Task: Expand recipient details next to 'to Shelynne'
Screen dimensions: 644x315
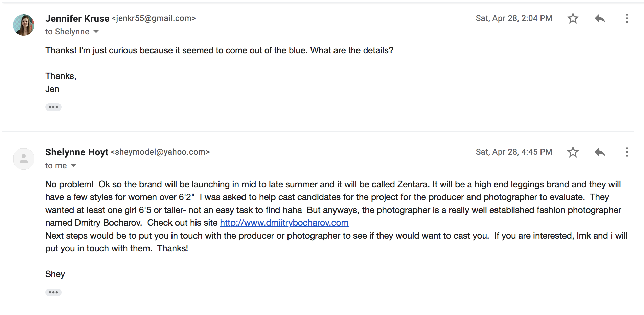Action: 96,32
